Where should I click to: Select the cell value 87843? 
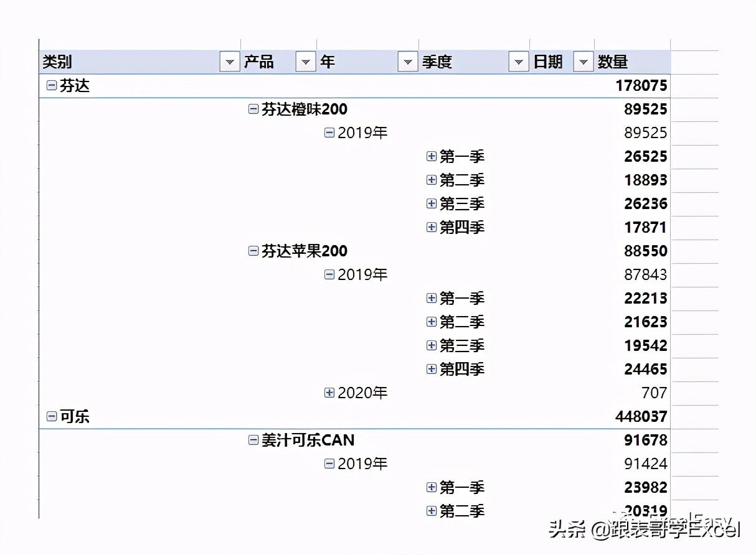pyautogui.click(x=646, y=275)
